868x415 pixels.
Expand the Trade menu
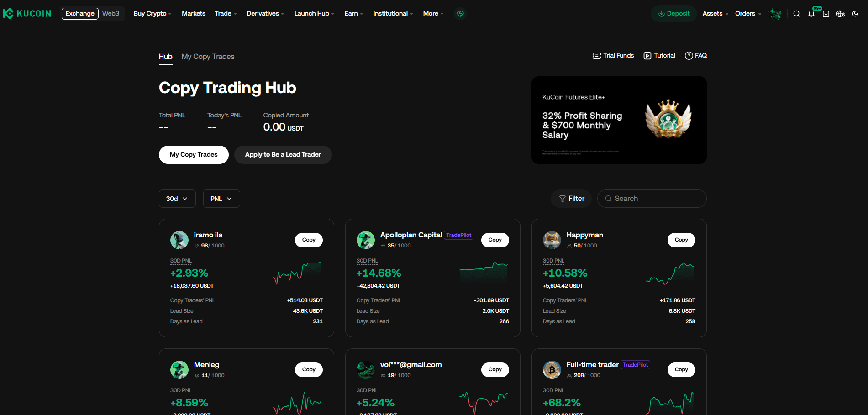click(x=226, y=14)
